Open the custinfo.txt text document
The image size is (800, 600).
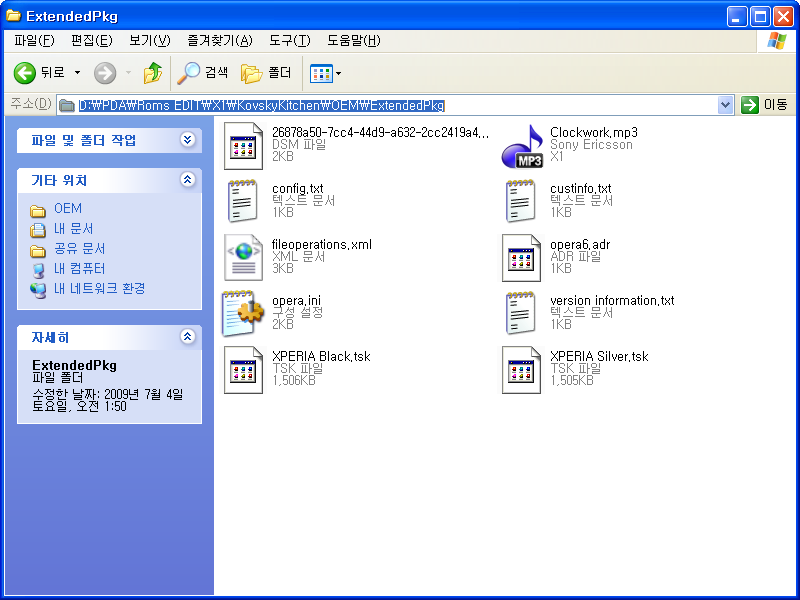pos(521,200)
